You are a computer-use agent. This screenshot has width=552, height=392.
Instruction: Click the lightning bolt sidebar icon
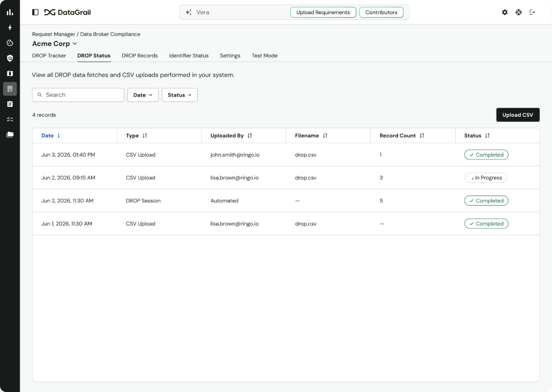point(10,27)
